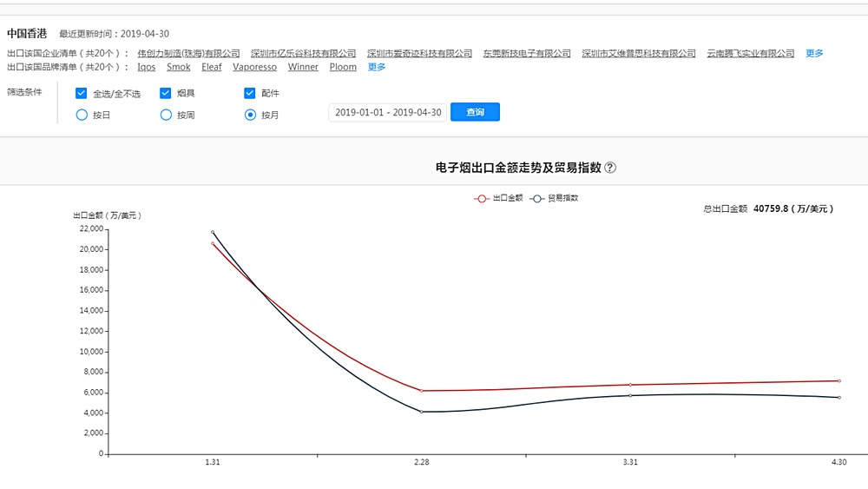868x489 pixels.
Task: Open the Eleaf brand link
Action: tap(212, 67)
